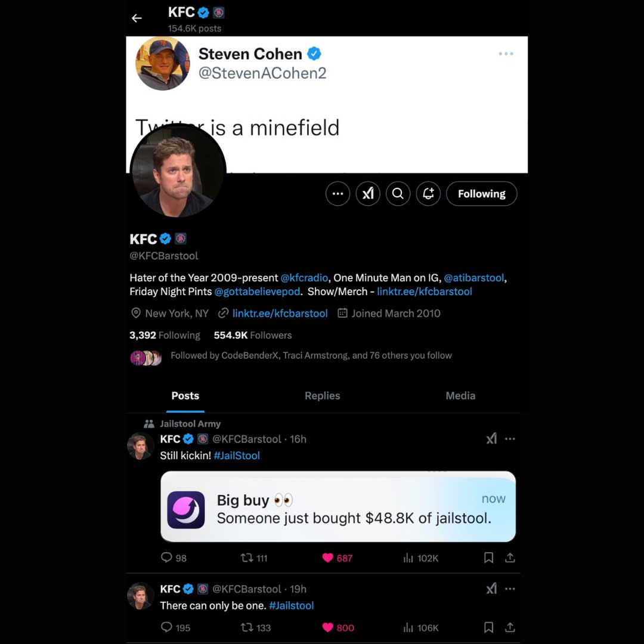
Task: Open the profile more options button
Action: click(338, 194)
